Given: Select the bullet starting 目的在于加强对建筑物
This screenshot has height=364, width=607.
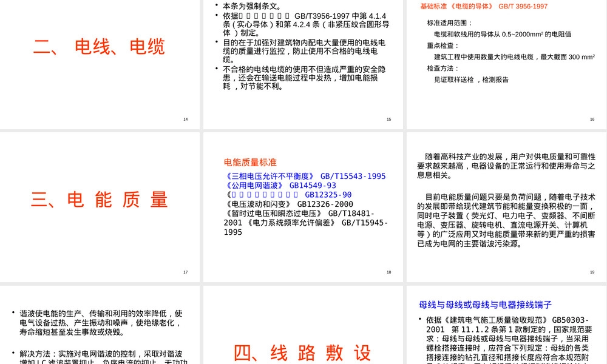Looking at the screenshot, I should click(304, 51).
